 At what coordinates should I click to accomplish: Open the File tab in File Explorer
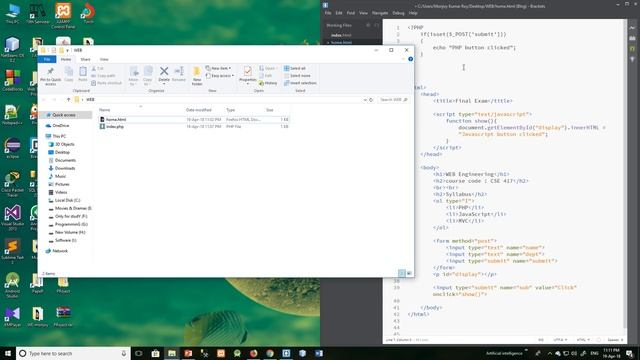47,59
